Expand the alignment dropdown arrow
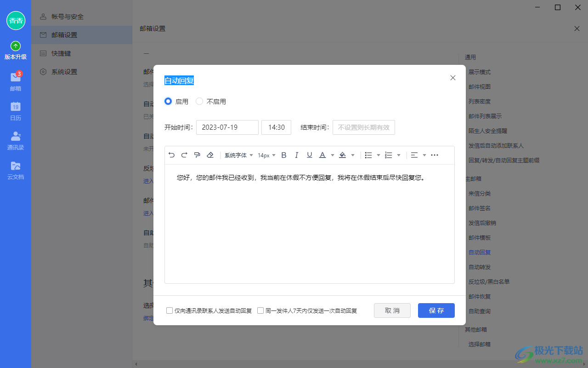The width and height of the screenshot is (588, 368). pos(424,155)
